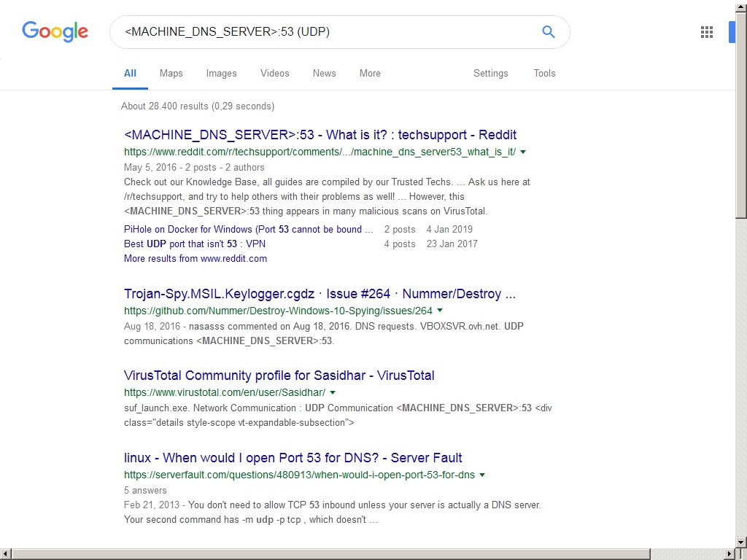Expand the arrow beside the serverfault.com URL

482,475
